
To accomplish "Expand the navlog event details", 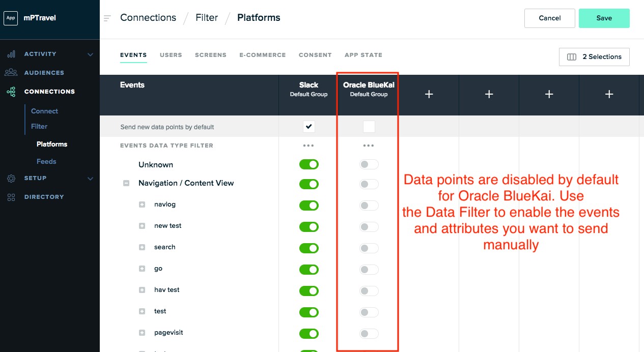I will coord(142,204).
